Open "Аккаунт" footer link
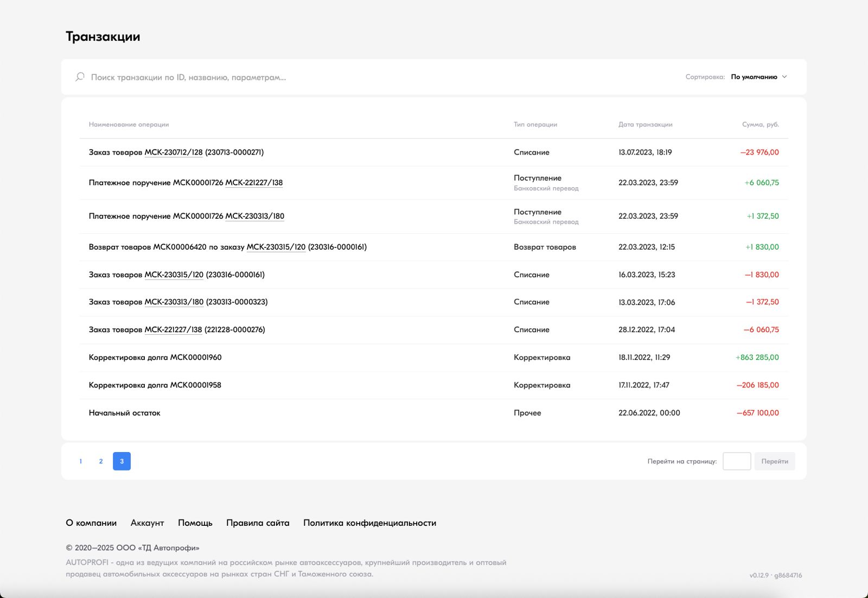 (147, 523)
